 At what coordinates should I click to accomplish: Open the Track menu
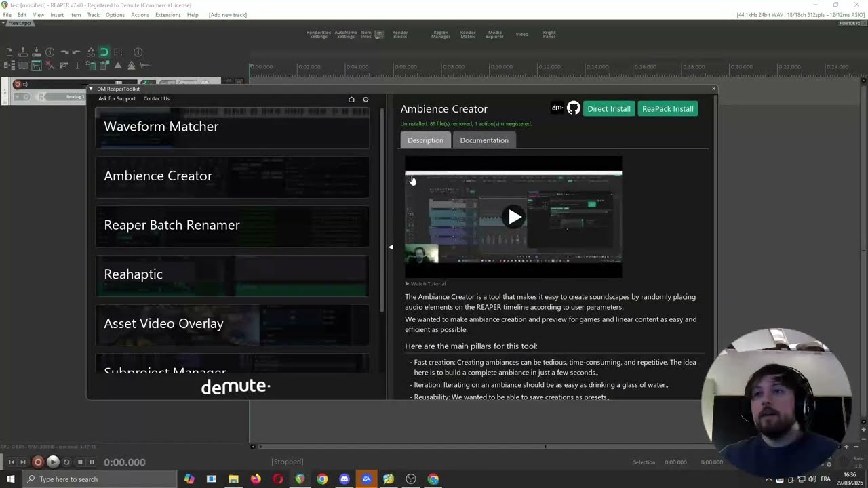(x=94, y=15)
